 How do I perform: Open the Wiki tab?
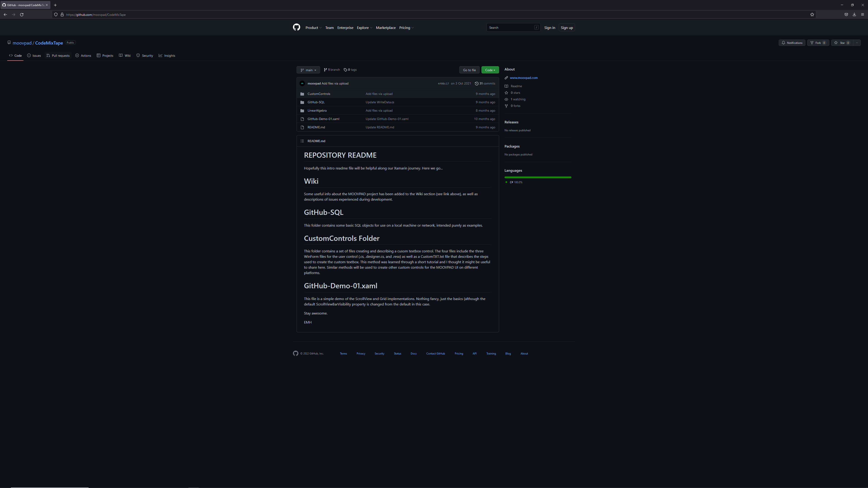(125, 56)
